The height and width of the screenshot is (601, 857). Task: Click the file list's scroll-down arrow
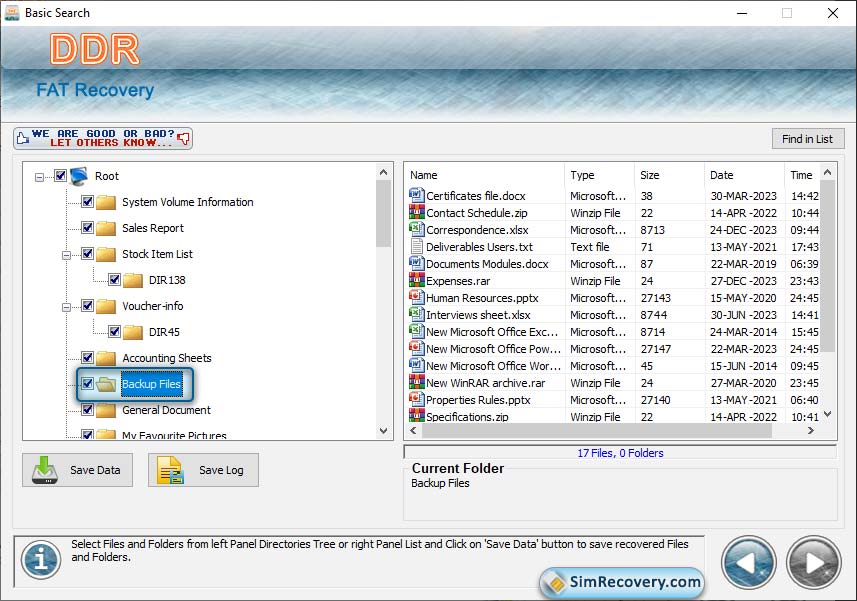[x=827, y=414]
